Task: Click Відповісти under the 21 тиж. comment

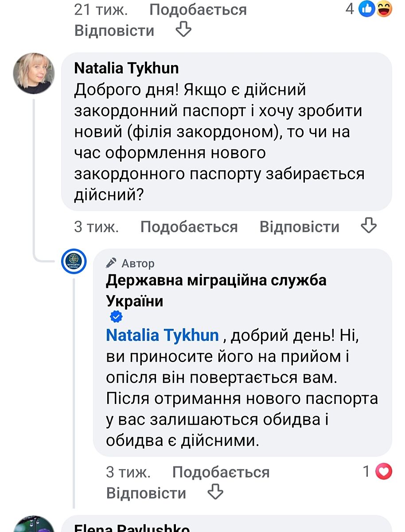Action: (x=114, y=31)
